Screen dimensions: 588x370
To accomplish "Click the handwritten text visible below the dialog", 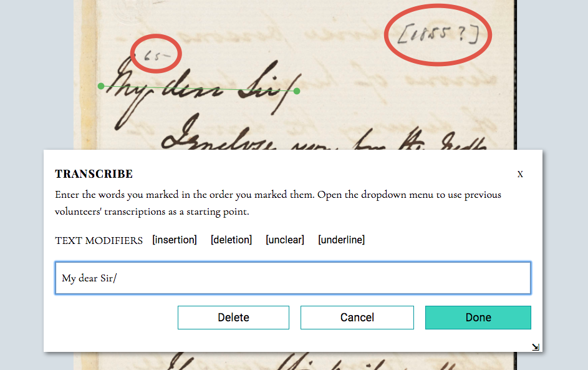I will pyautogui.click(x=311, y=361).
